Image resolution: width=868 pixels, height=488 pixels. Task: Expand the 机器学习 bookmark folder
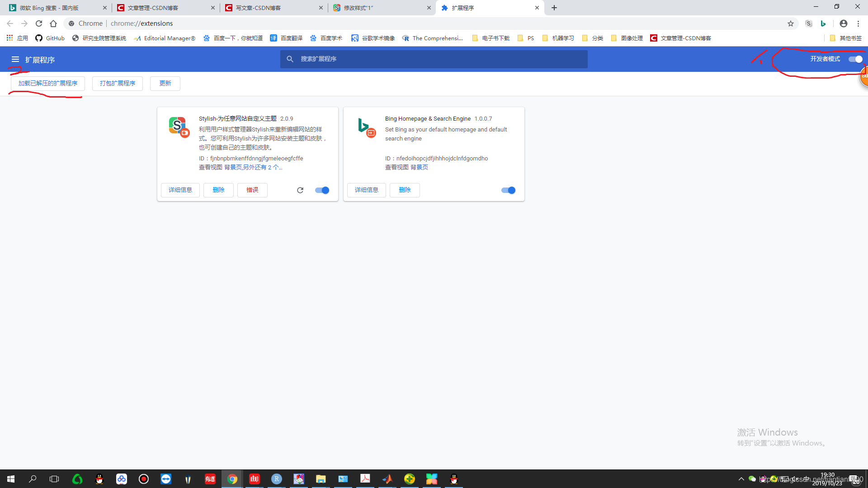558,38
